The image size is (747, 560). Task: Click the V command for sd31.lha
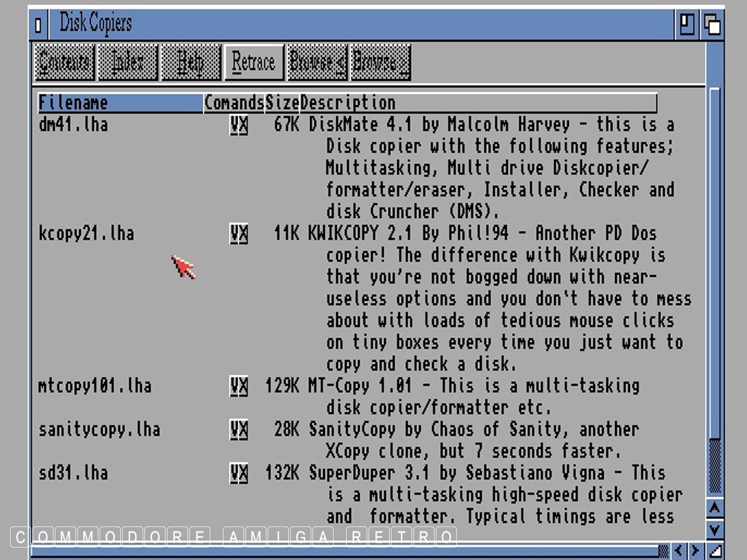point(234,474)
